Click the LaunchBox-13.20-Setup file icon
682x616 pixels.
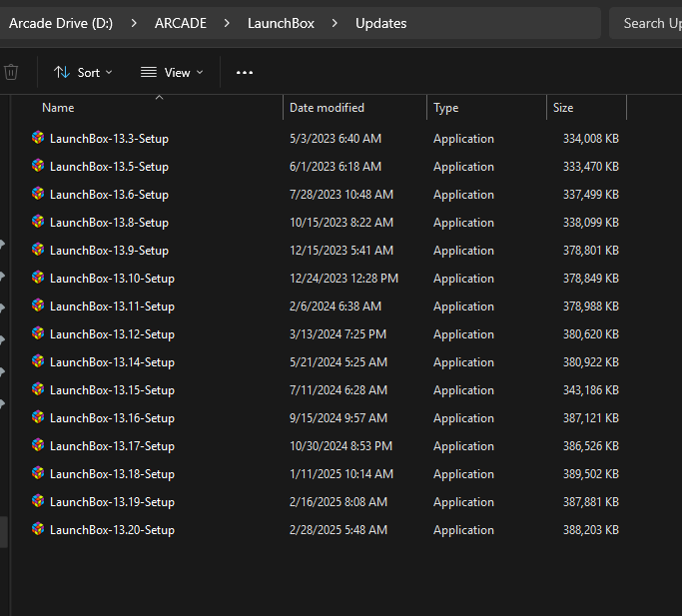[x=38, y=529]
